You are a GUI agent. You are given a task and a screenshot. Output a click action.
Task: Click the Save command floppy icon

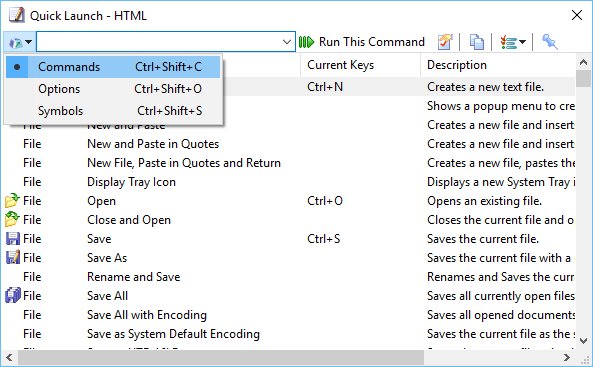12,239
